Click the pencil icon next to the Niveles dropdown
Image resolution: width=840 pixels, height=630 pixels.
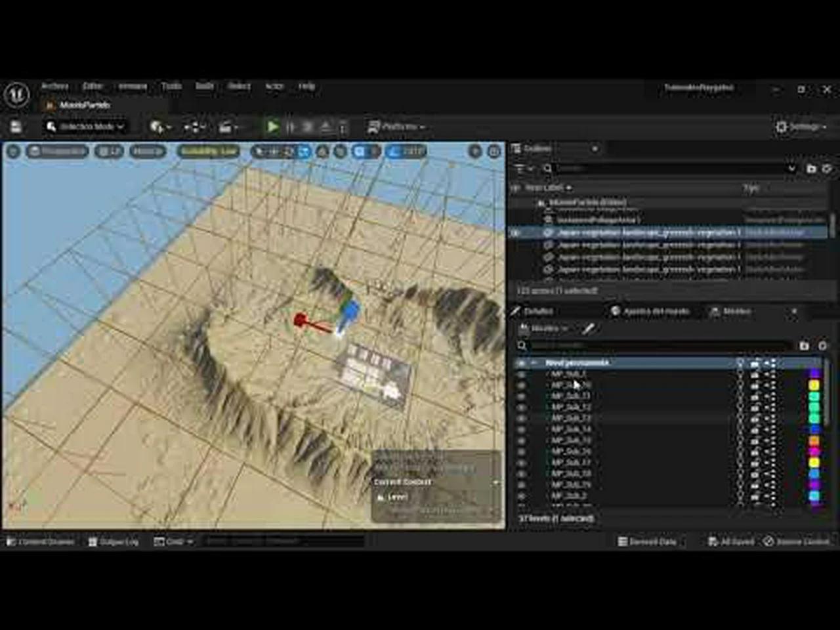588,328
